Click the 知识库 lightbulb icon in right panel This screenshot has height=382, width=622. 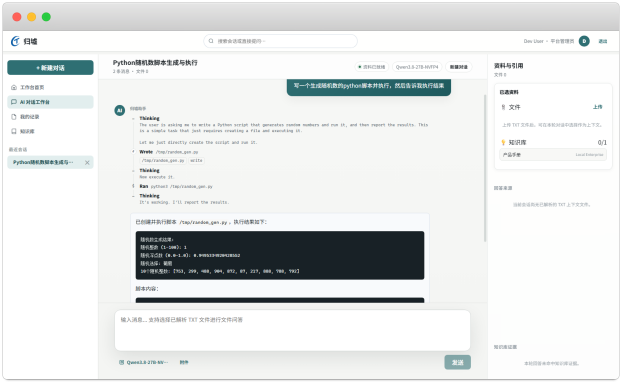coord(503,142)
